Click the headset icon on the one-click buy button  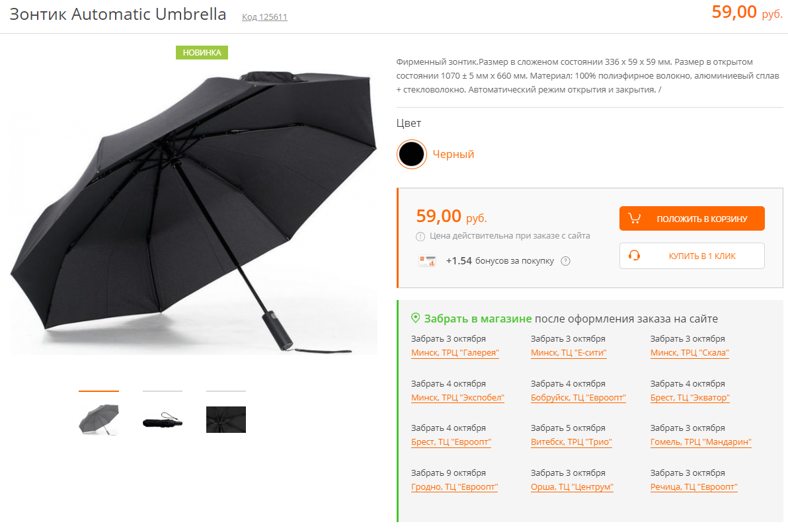click(x=634, y=256)
